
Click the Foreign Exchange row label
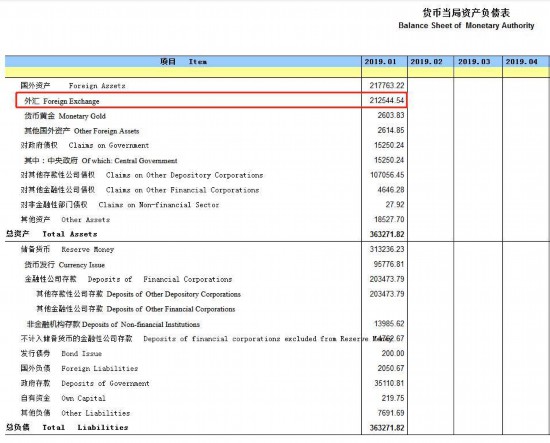pyautogui.click(x=62, y=101)
